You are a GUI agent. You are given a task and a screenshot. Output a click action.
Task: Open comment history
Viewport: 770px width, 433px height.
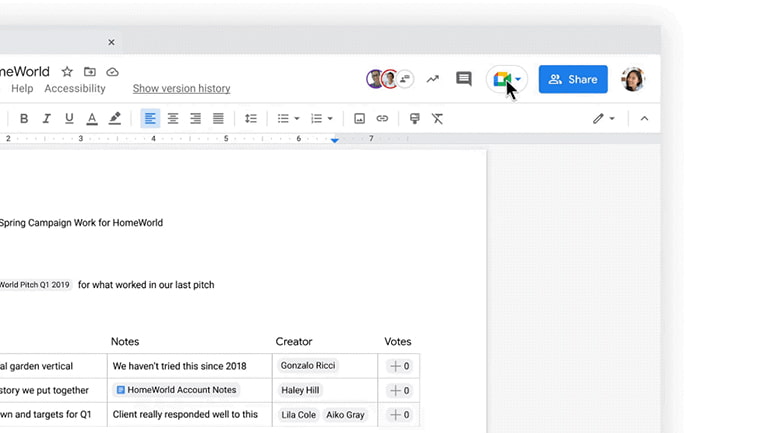coord(464,79)
